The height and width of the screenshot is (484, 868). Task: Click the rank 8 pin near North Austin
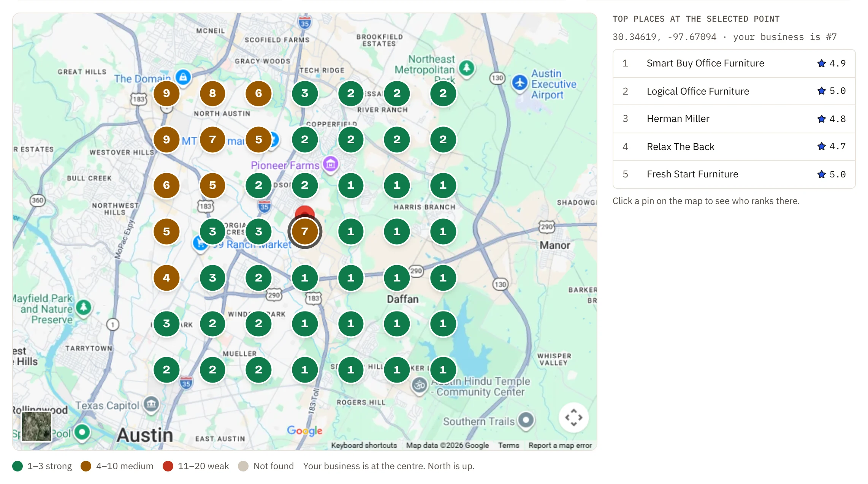point(212,93)
